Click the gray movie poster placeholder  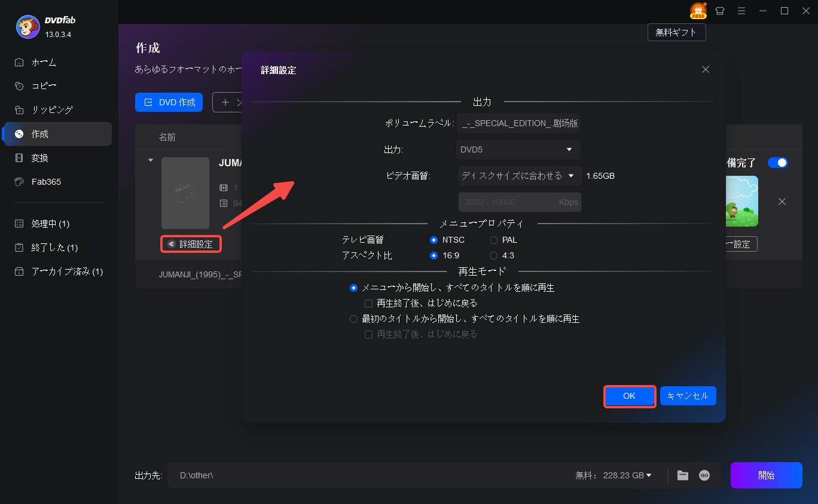point(185,193)
